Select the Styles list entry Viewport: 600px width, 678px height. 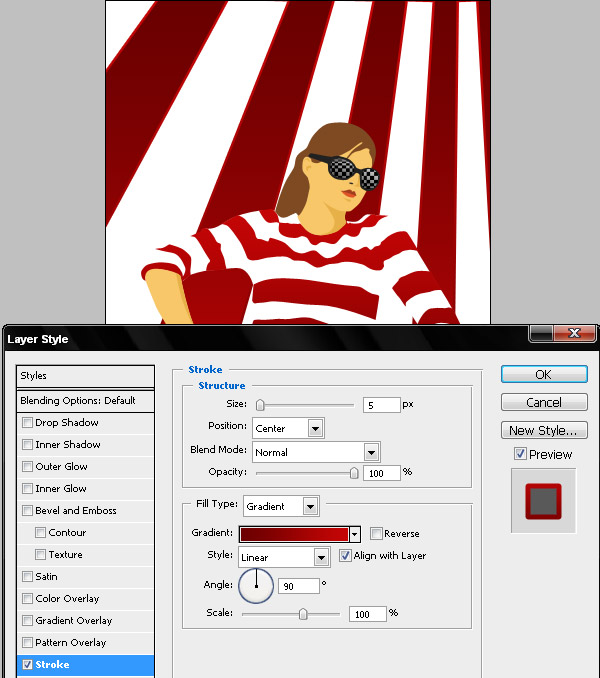coord(85,376)
